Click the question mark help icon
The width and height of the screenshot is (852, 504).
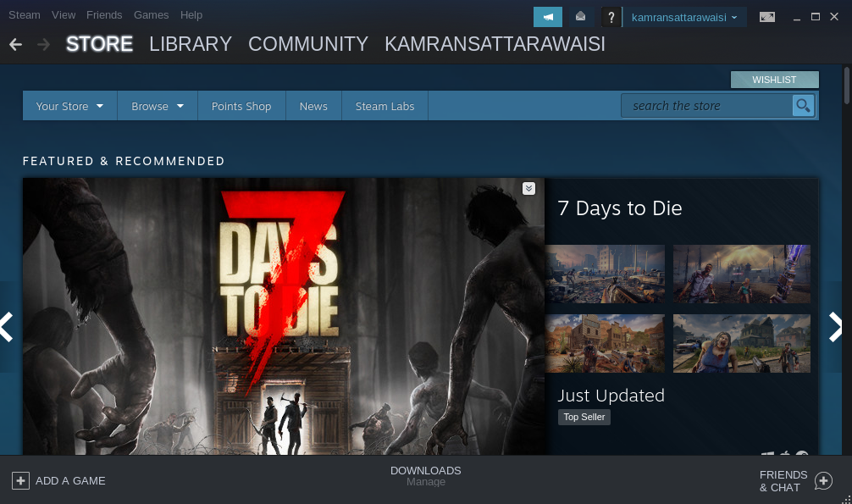611,17
